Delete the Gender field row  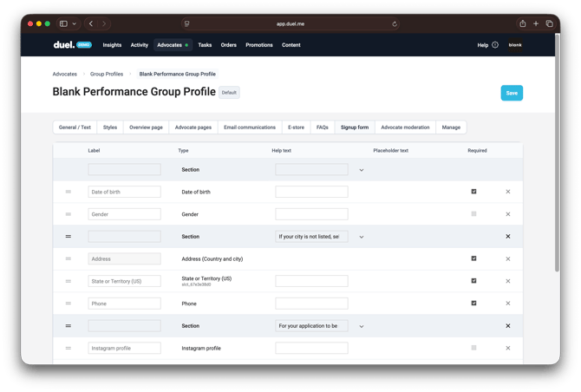click(x=508, y=214)
